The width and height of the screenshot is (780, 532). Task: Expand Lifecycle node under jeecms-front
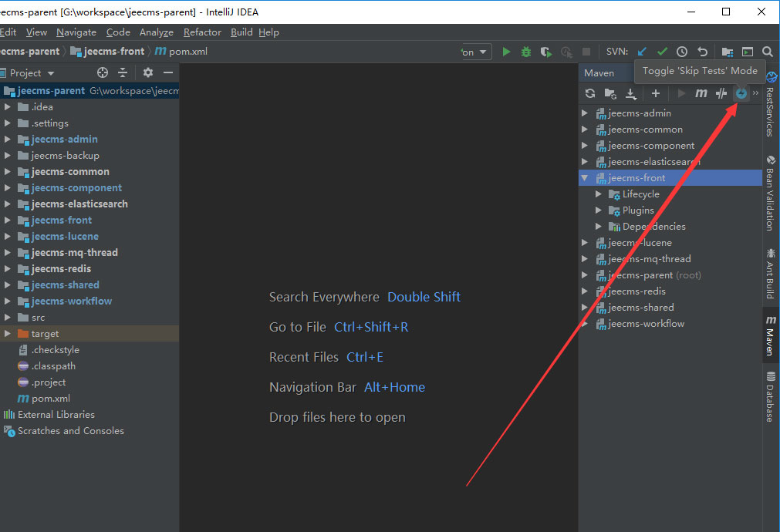click(x=599, y=194)
